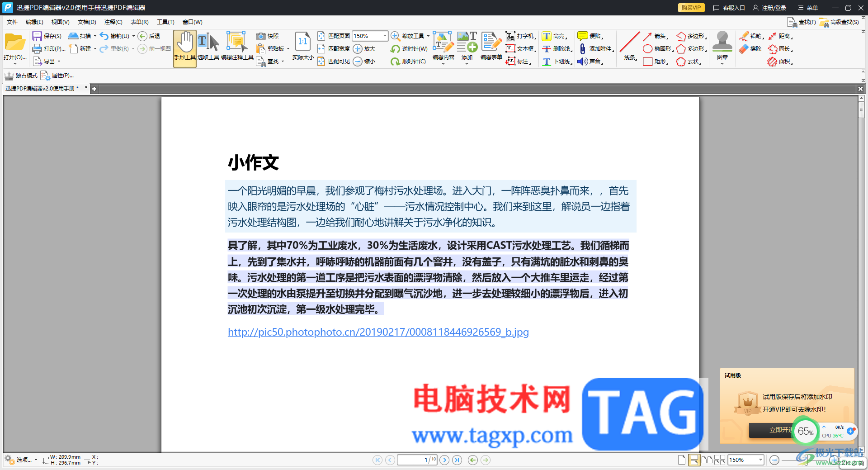Select the pencil tool (铅笔)

(751, 36)
